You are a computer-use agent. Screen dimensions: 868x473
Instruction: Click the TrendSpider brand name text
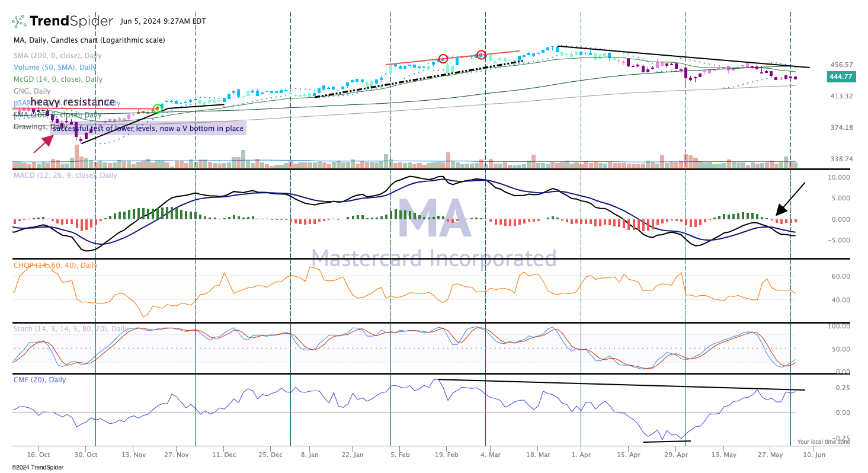click(x=71, y=21)
